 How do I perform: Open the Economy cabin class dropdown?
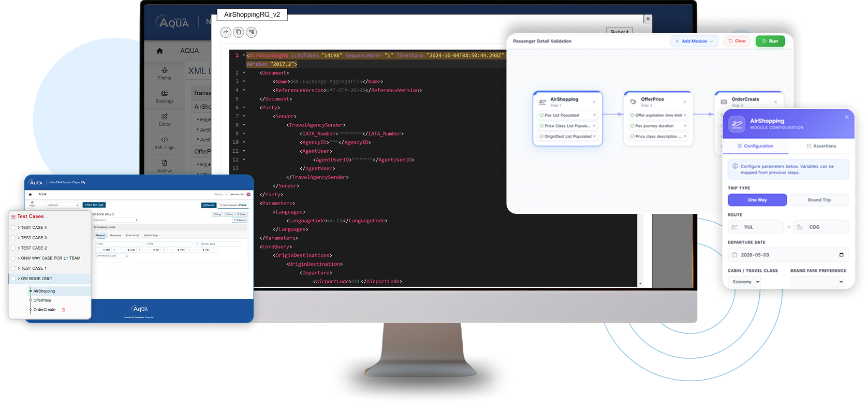pos(745,282)
